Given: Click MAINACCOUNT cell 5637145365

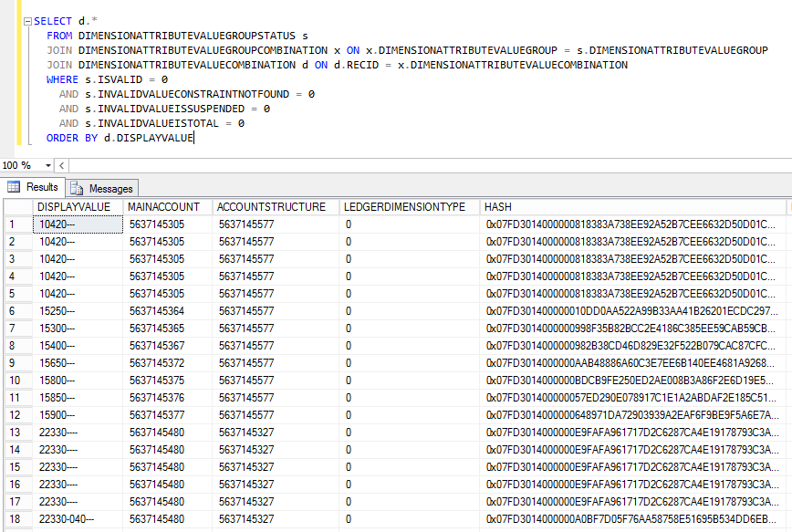Looking at the screenshot, I should tap(168, 329).
